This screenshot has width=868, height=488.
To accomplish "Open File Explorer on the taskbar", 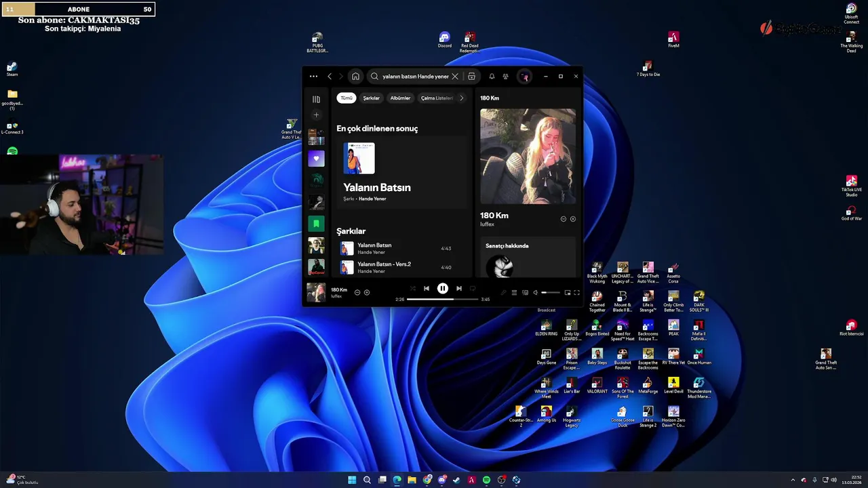I will (412, 480).
